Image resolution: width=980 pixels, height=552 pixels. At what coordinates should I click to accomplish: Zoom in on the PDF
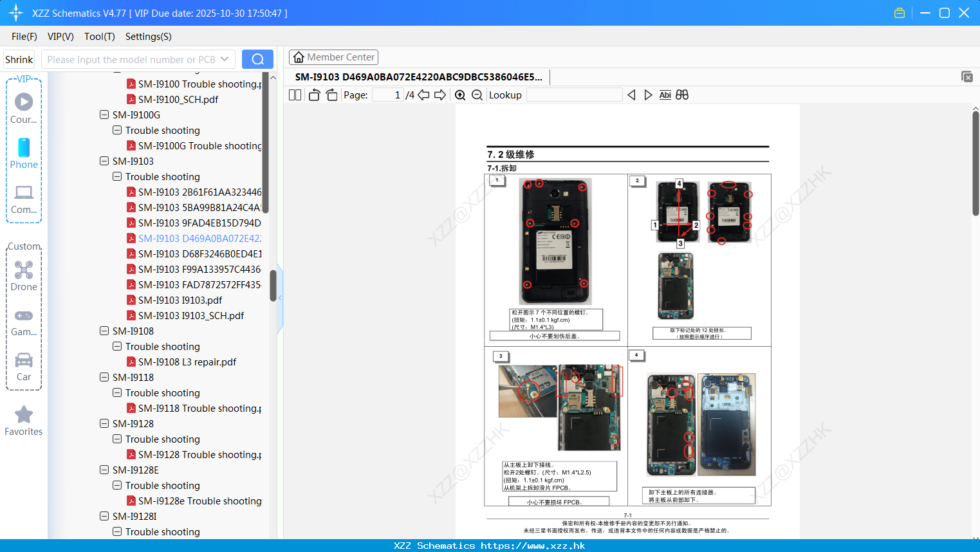coord(460,95)
